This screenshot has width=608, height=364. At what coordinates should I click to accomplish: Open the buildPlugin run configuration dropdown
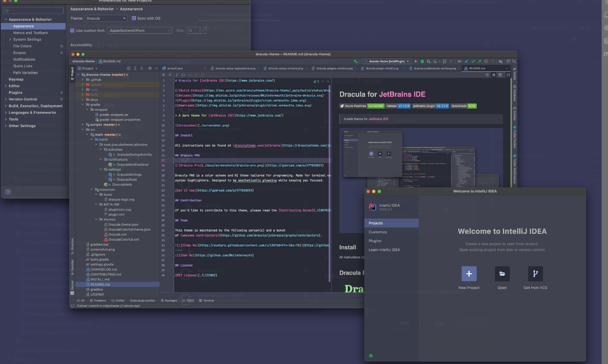387,61
